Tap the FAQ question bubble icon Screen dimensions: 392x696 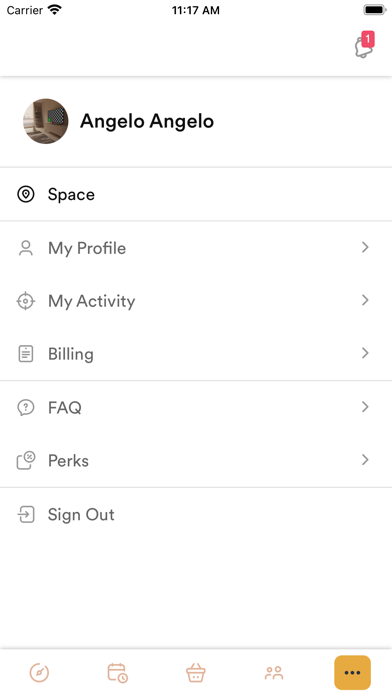[26, 407]
